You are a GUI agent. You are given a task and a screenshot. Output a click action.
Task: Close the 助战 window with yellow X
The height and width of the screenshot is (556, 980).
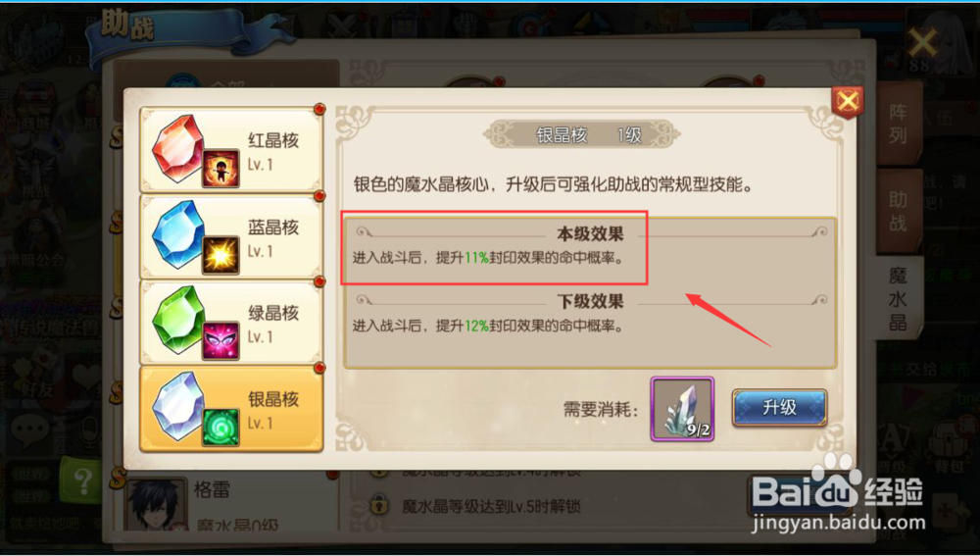coord(922,43)
